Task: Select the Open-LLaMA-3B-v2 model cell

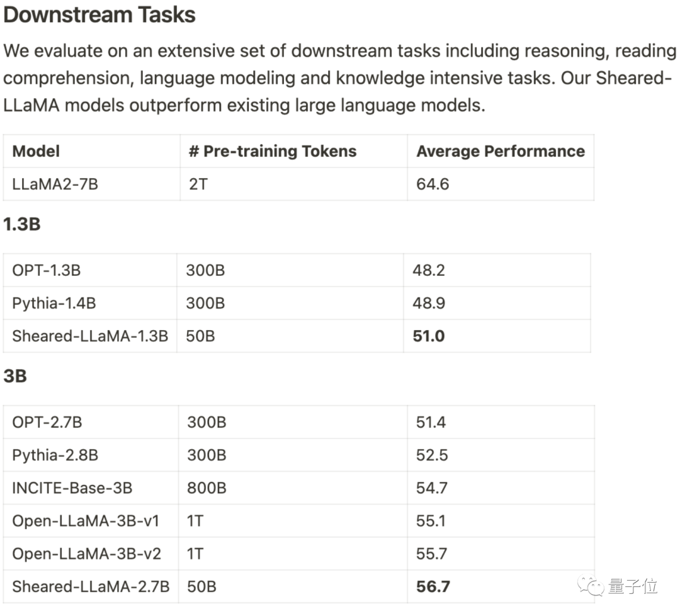Action: point(87,554)
